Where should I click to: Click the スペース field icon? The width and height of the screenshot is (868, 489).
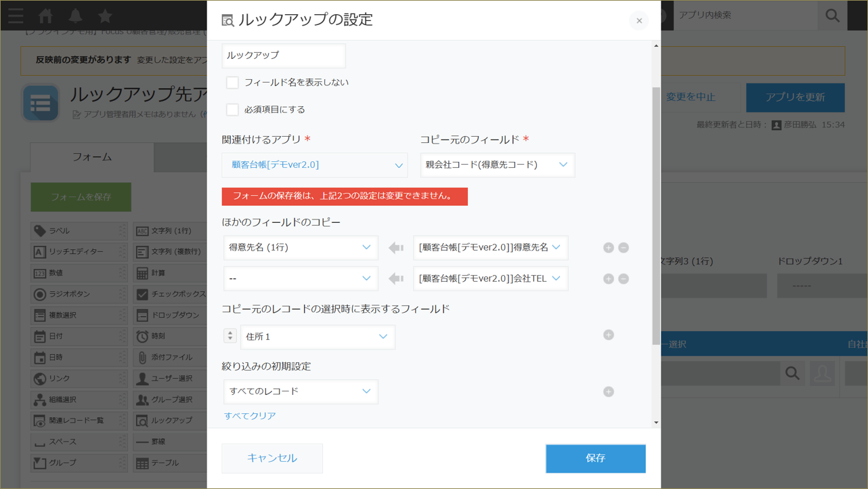40,442
